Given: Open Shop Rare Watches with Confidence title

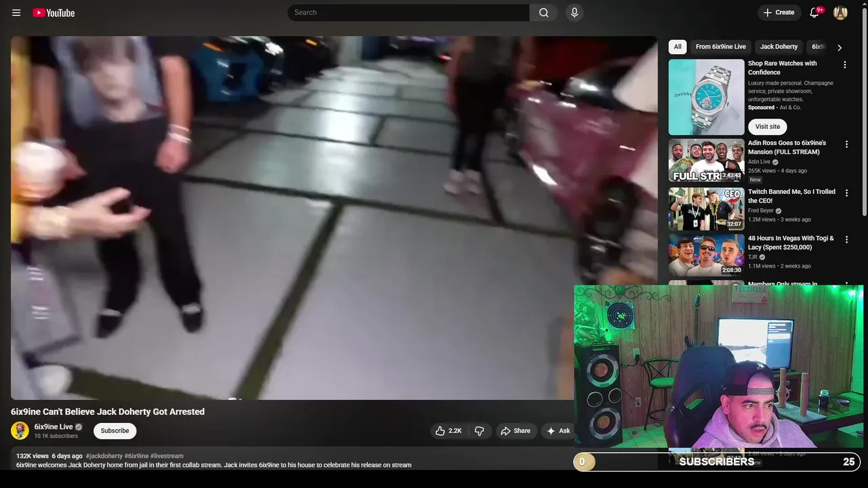Looking at the screenshot, I should [x=782, y=68].
